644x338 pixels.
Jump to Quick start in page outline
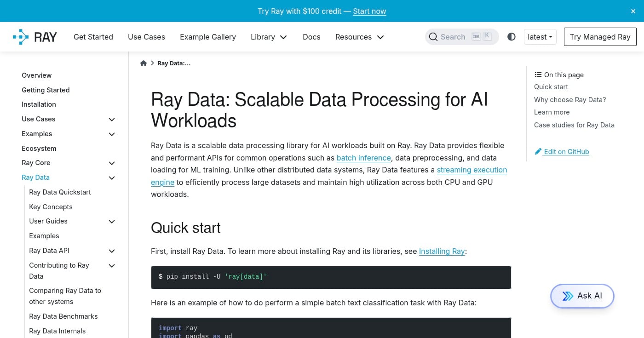pos(551,87)
